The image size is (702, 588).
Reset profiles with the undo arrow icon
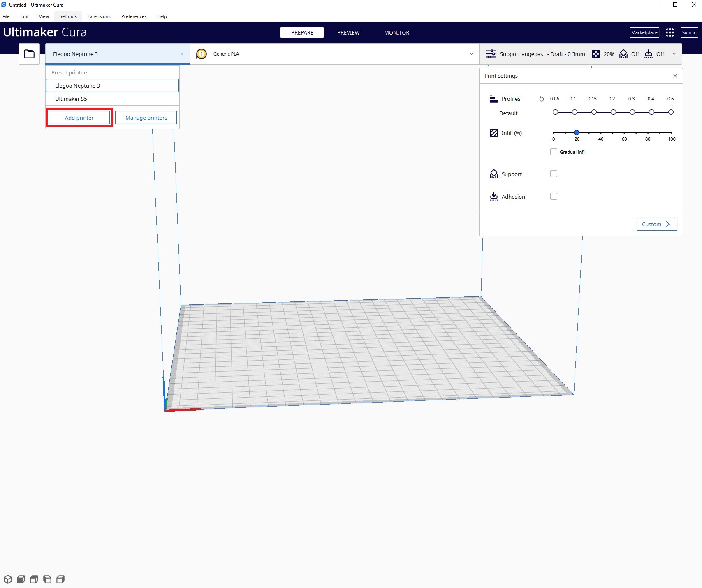[x=542, y=99]
